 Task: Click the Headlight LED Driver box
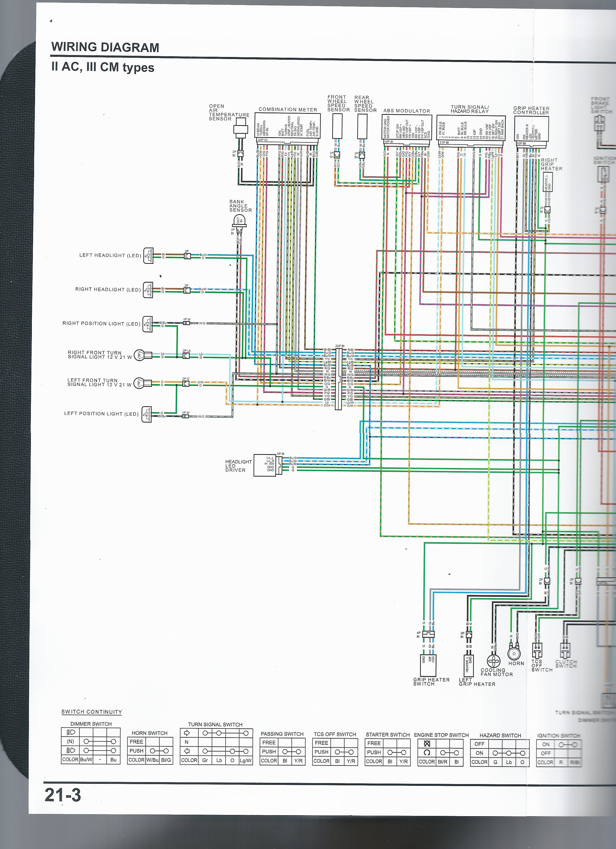click(265, 465)
